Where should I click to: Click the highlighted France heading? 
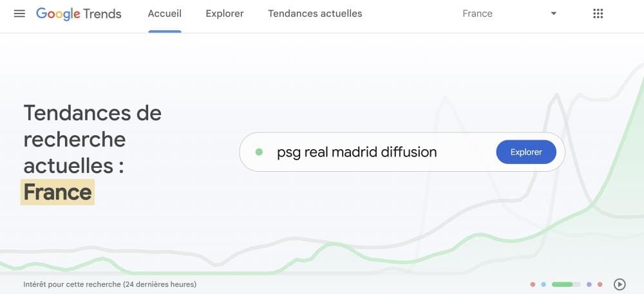(x=57, y=192)
